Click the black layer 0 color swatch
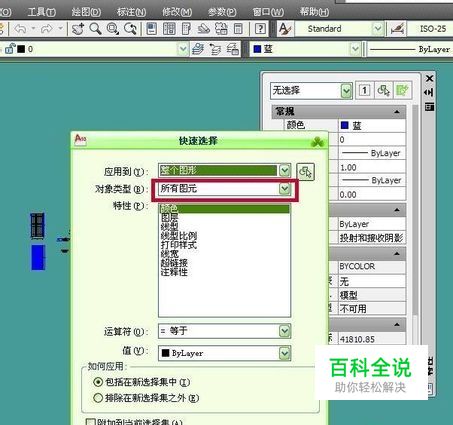This screenshot has height=425, width=453. (x=21, y=49)
